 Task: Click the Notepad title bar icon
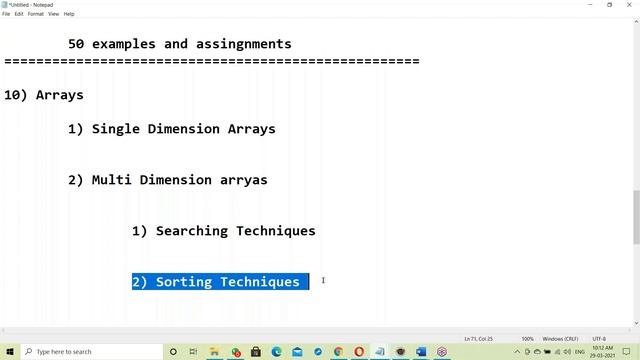click(x=4, y=5)
